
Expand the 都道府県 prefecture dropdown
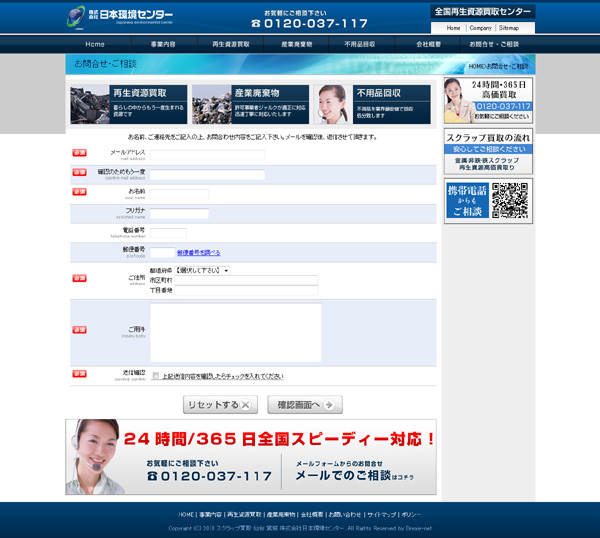point(202,270)
